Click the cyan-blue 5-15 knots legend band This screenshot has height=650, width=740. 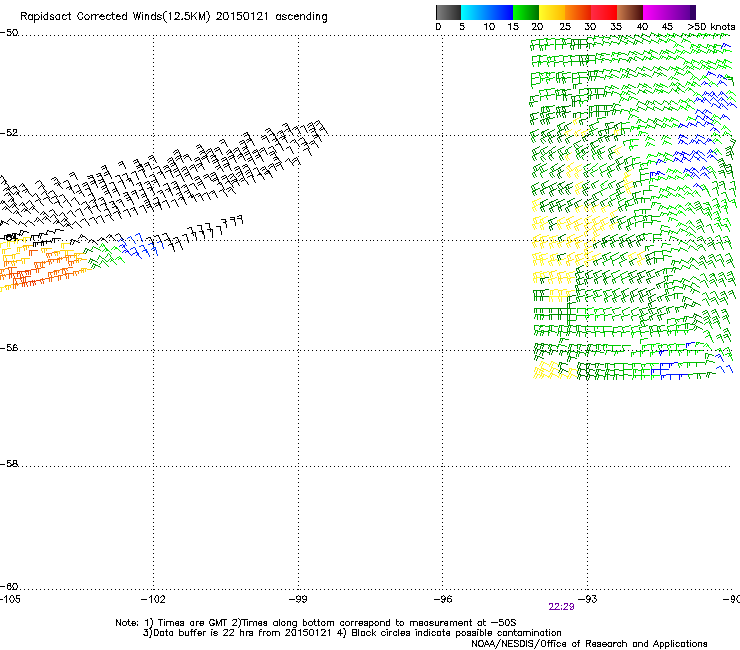click(x=487, y=12)
